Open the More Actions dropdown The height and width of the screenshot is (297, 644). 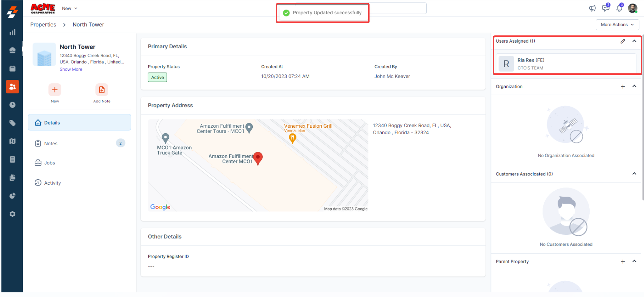tap(617, 25)
